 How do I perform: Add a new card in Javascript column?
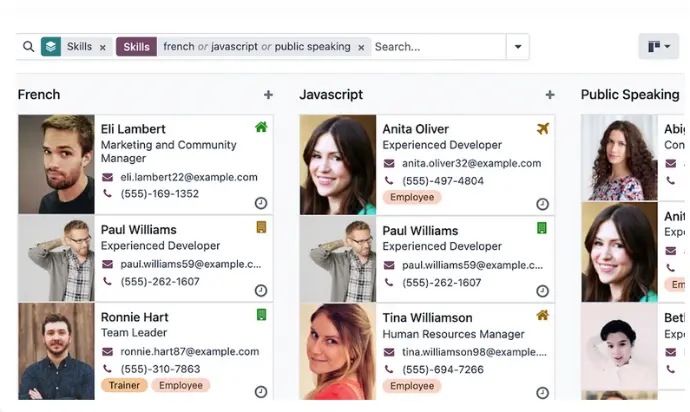pos(549,95)
